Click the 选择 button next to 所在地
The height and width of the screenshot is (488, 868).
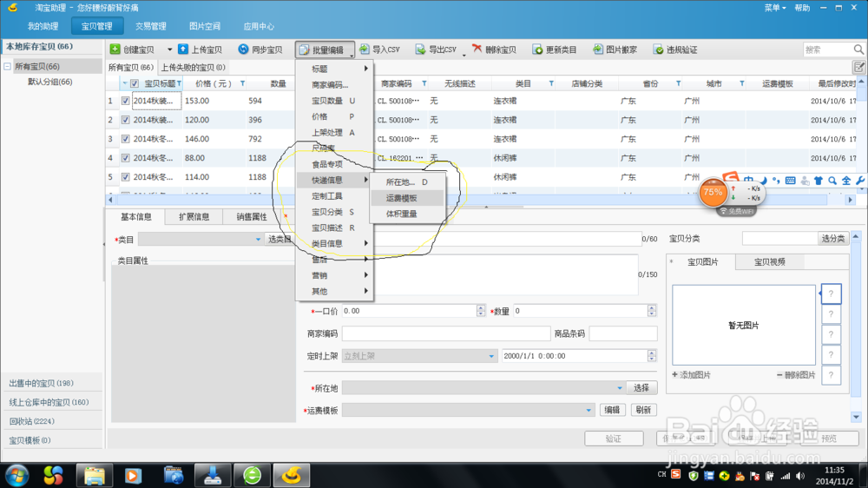click(x=641, y=388)
